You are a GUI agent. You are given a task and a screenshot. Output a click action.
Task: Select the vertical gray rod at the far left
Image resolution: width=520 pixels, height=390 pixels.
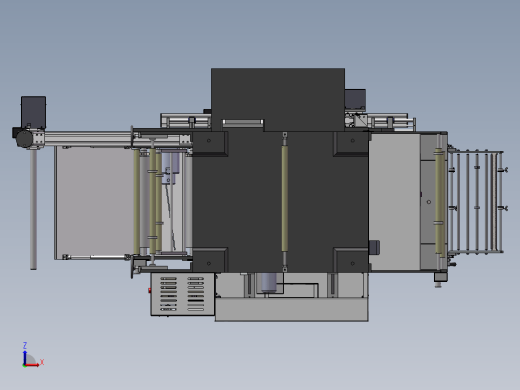coord(33,209)
